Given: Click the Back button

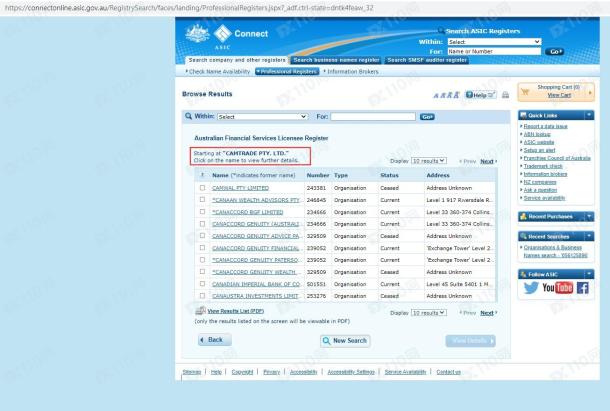Looking at the screenshot, I should click(x=215, y=340).
